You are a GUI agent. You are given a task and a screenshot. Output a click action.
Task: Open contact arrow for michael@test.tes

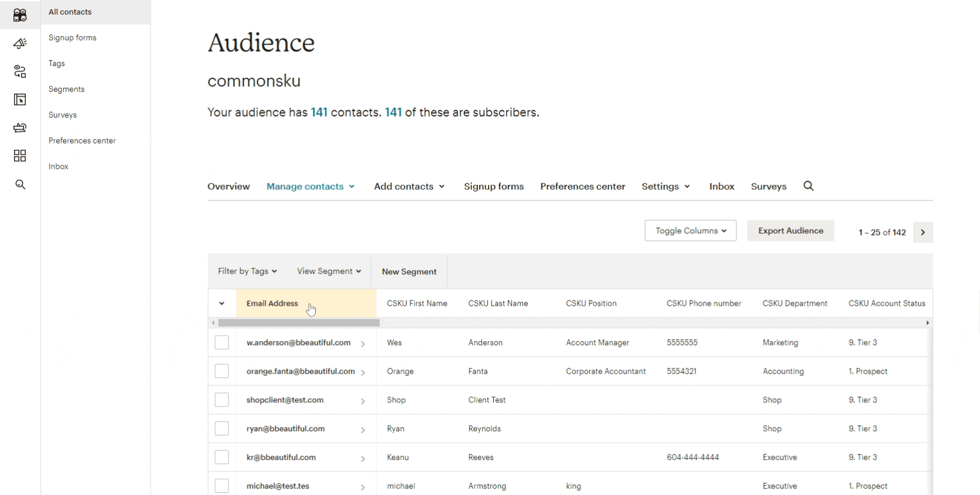pyautogui.click(x=363, y=487)
